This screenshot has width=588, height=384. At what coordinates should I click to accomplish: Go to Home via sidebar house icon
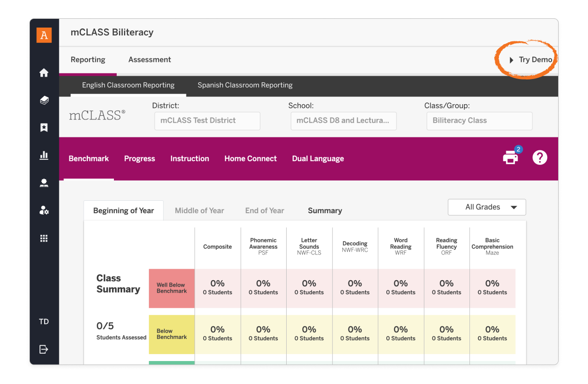click(44, 73)
